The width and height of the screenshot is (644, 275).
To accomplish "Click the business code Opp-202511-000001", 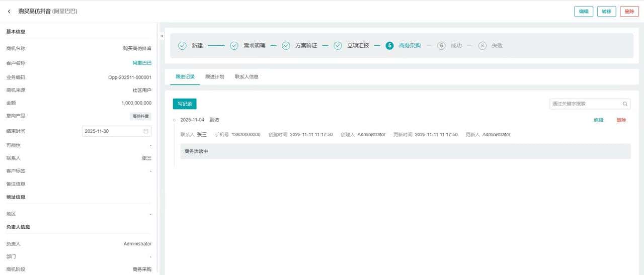I will click(x=130, y=77).
